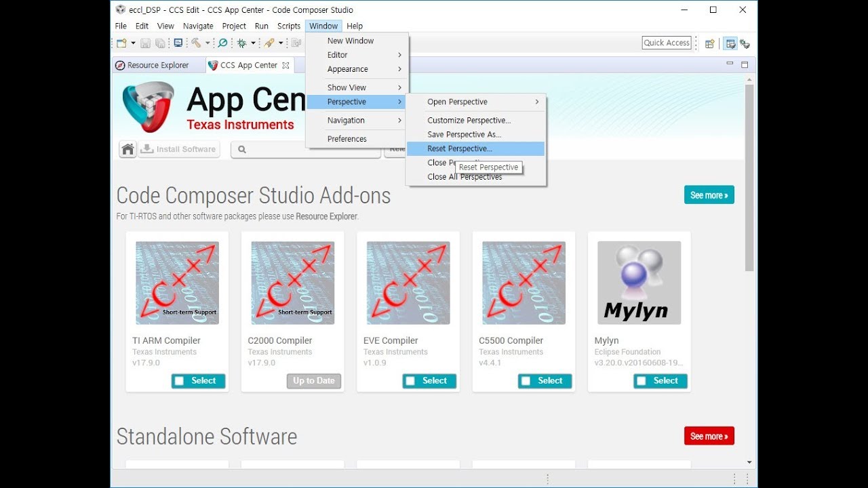Tick the Select checkbox for TI ARM Compiler
Image resolution: width=868 pixels, height=488 pixels.
click(179, 381)
